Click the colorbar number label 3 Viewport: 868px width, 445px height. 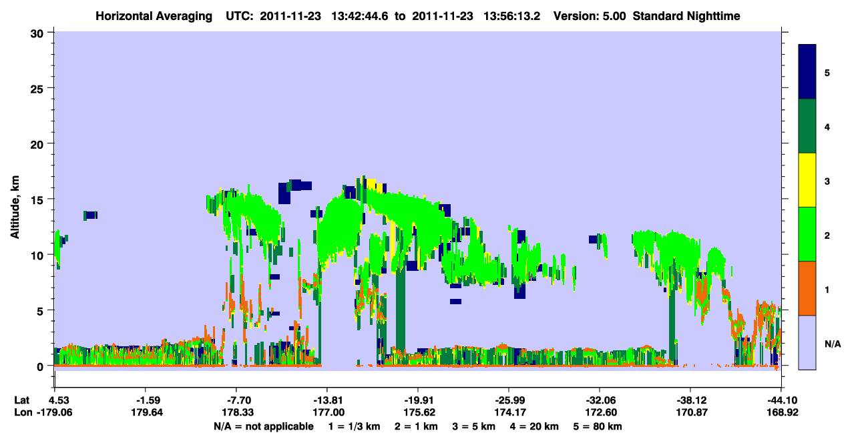[x=827, y=181]
